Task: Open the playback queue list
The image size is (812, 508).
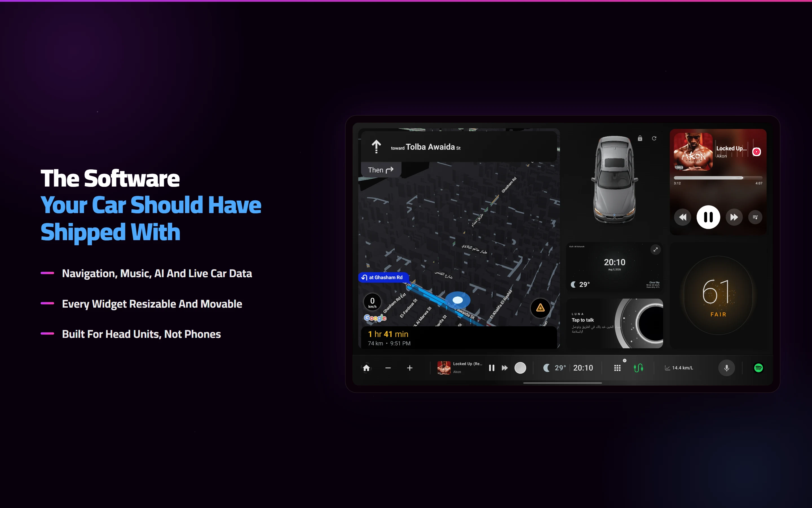Action: (755, 217)
